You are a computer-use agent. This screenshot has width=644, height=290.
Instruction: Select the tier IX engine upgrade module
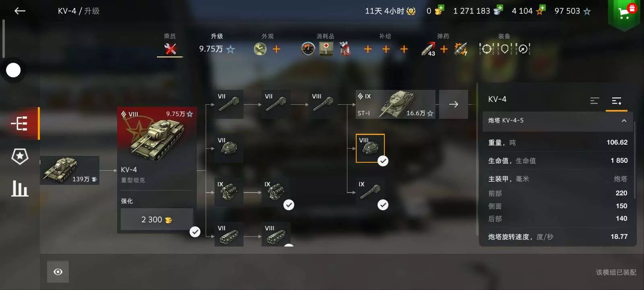click(x=276, y=192)
